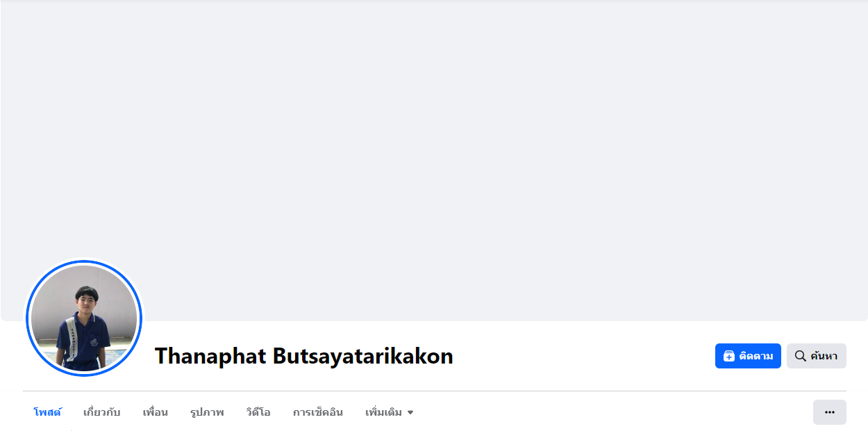
Task: Open the โพสต์ tab
Action: [47, 412]
